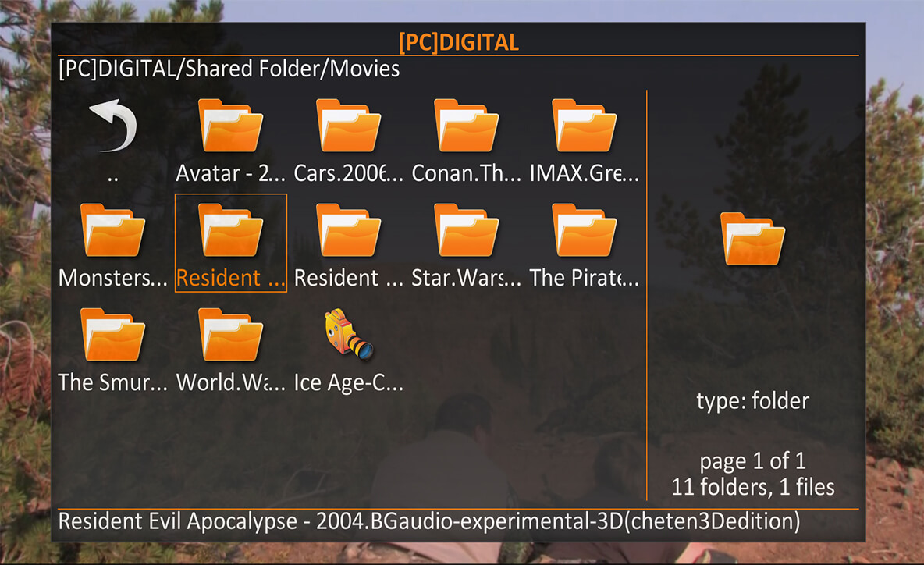Click the path text [PC]DIGITAL/Shared Folder/Movies
Screen dimensions: 924x565
(229, 69)
